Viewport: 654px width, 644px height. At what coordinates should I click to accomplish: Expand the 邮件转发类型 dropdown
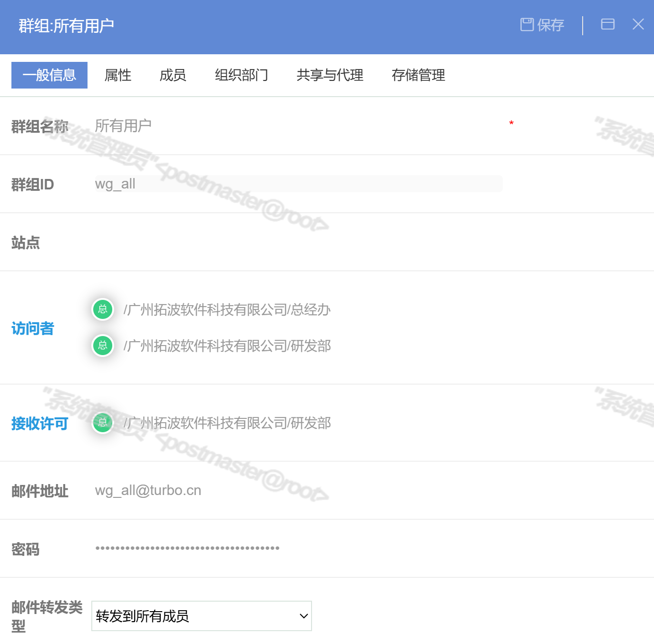pyautogui.click(x=202, y=616)
